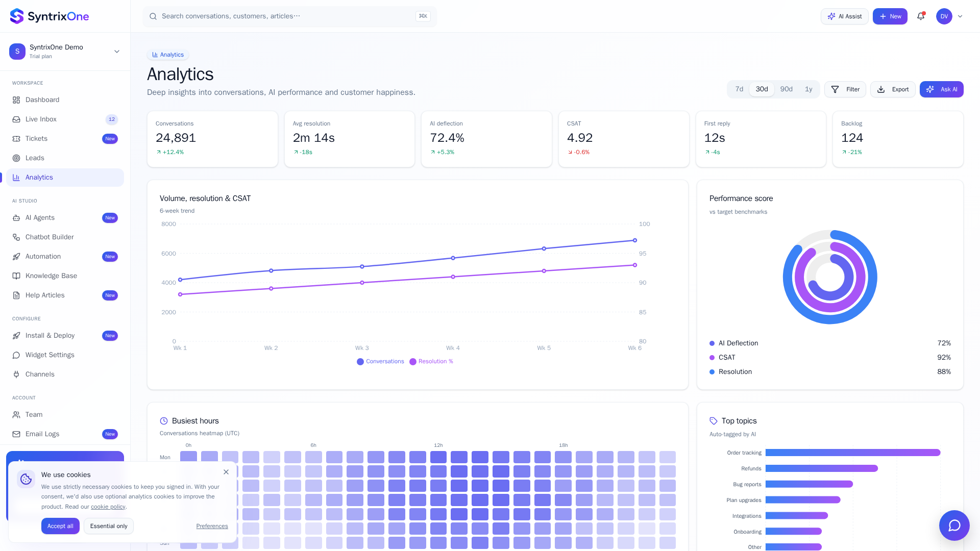Select the 1y time range

point(808,89)
